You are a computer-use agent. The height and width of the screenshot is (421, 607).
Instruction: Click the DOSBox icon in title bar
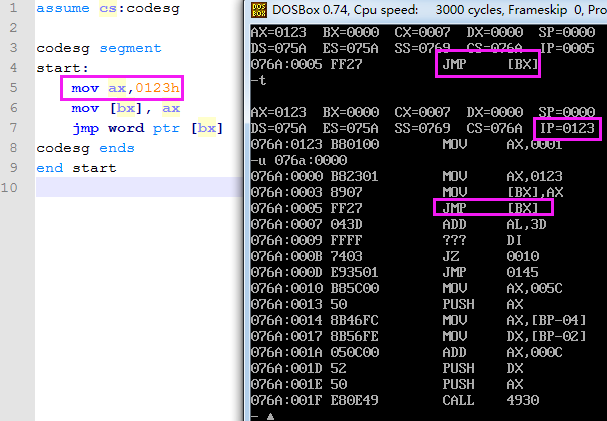pyautogui.click(x=259, y=10)
